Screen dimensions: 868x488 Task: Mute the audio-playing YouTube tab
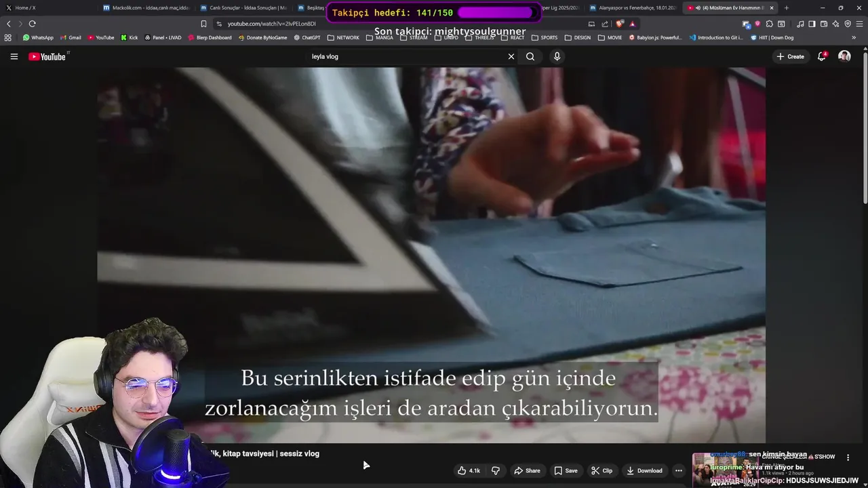[x=698, y=7]
